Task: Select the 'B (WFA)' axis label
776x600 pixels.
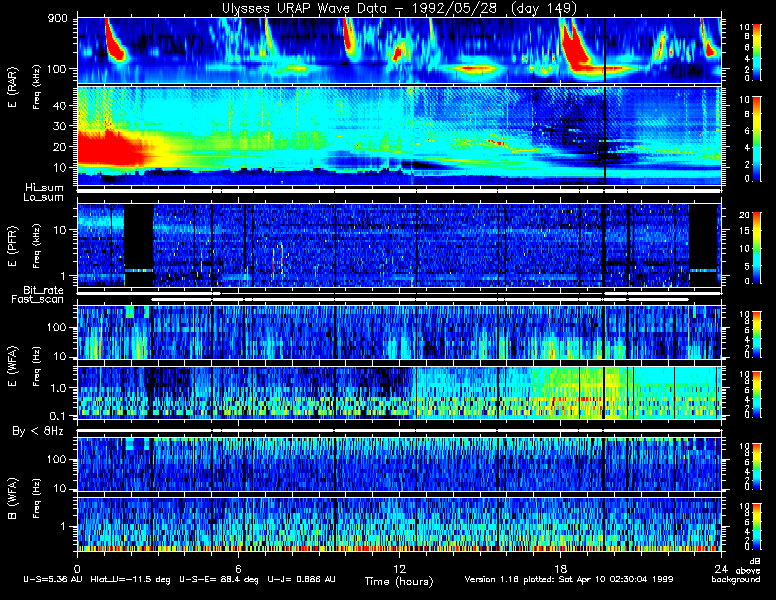Action: [12, 499]
